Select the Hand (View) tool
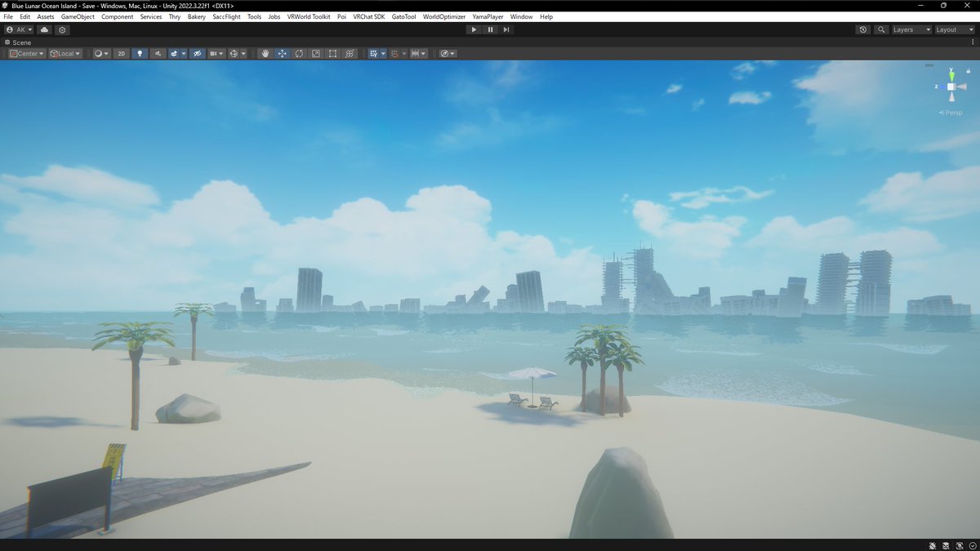 click(265, 54)
